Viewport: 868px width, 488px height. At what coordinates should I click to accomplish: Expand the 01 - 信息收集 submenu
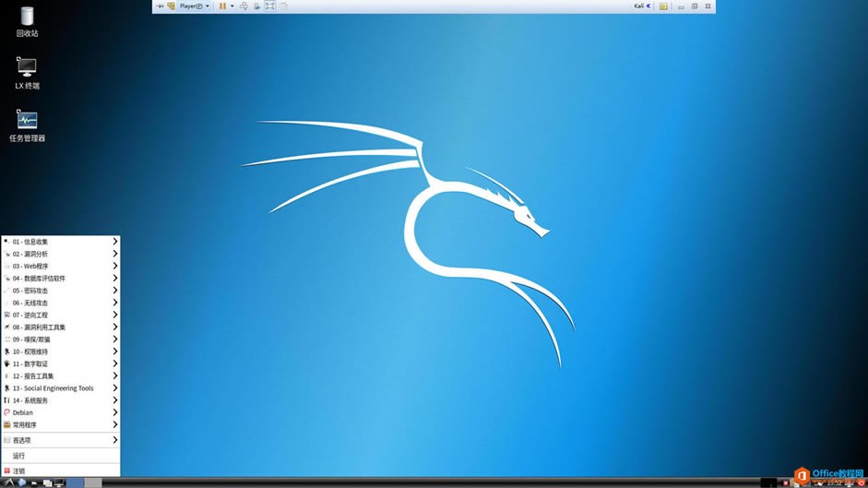60,242
